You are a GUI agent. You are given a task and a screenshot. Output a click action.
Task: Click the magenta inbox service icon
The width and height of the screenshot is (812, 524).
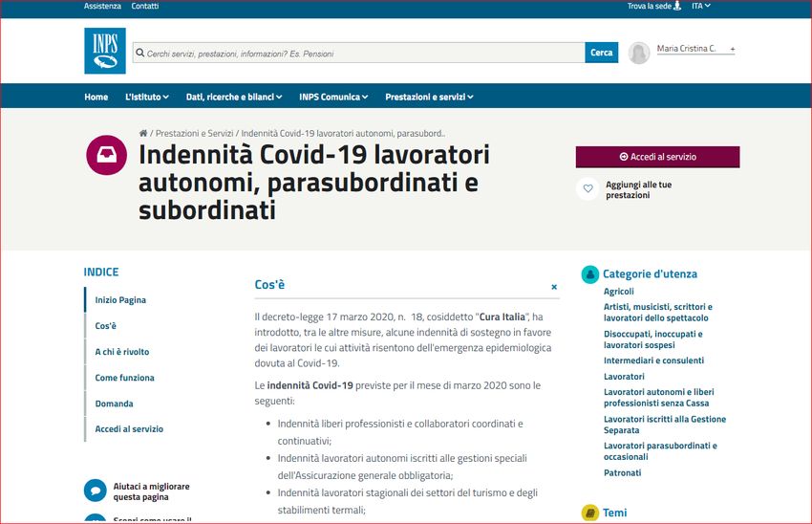point(107,155)
